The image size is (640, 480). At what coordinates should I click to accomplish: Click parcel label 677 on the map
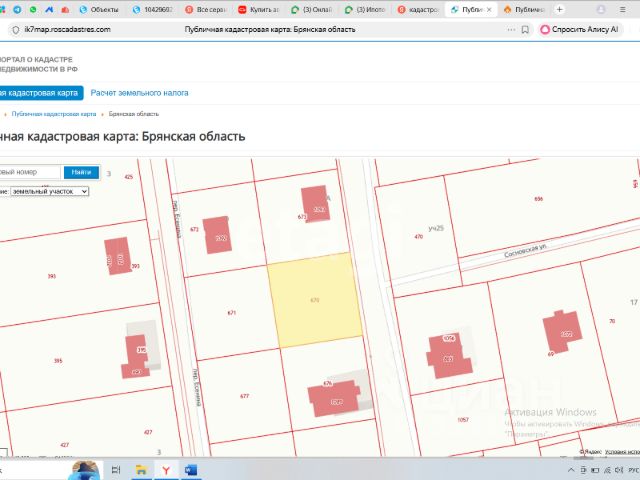click(x=244, y=396)
